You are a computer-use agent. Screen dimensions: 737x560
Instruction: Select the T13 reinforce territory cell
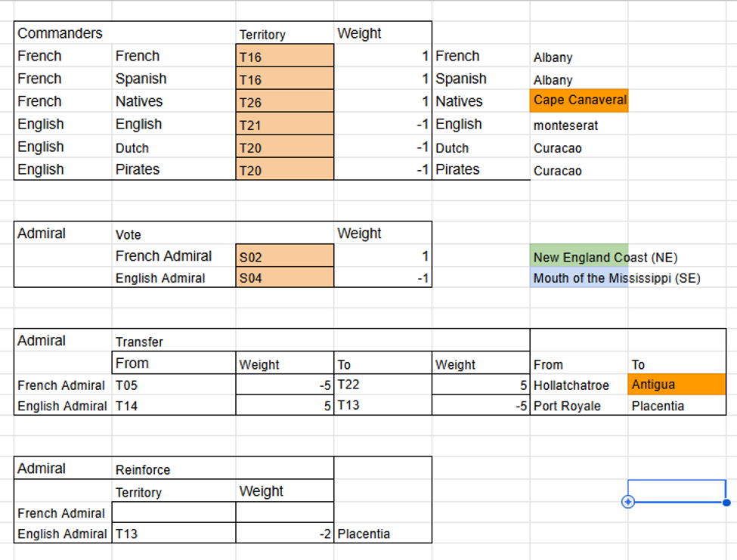point(174,534)
